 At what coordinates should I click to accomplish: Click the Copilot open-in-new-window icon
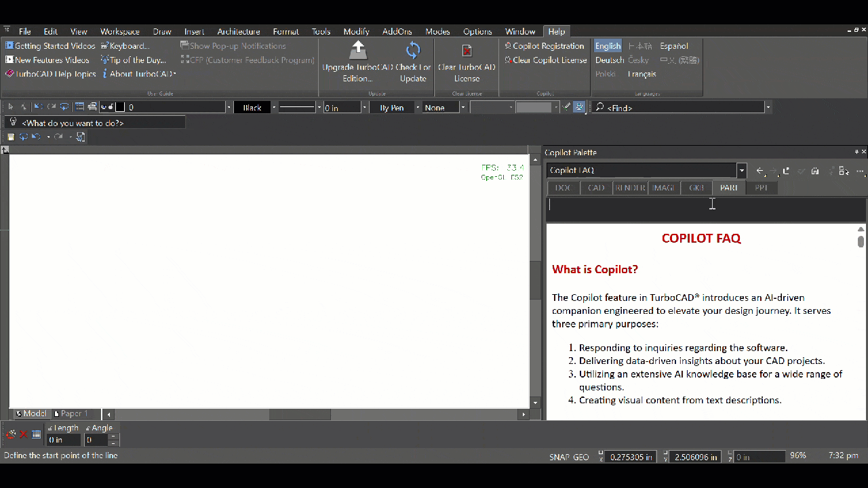[787, 171]
